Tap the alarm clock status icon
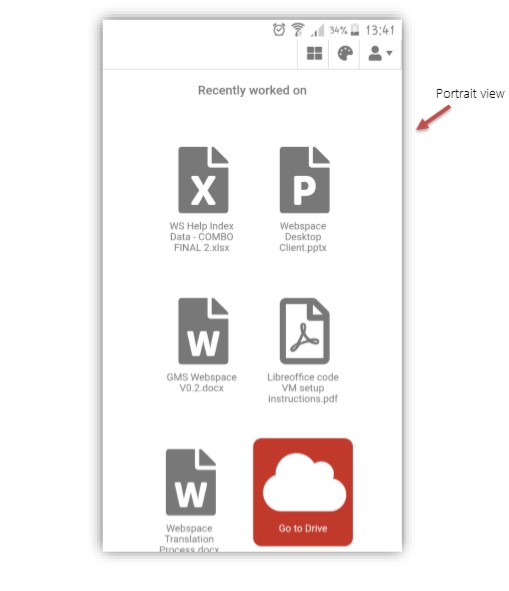509x591 pixels. [279, 30]
